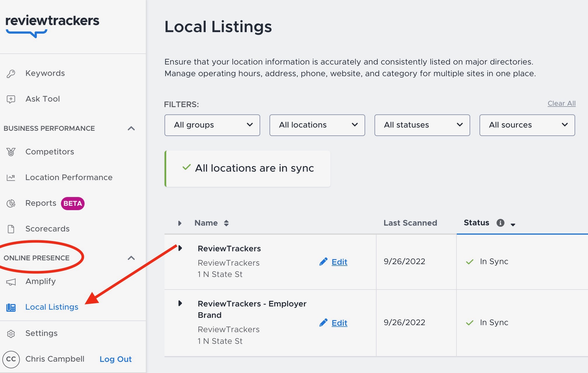Click the Scorecards document icon

[x=11, y=229]
